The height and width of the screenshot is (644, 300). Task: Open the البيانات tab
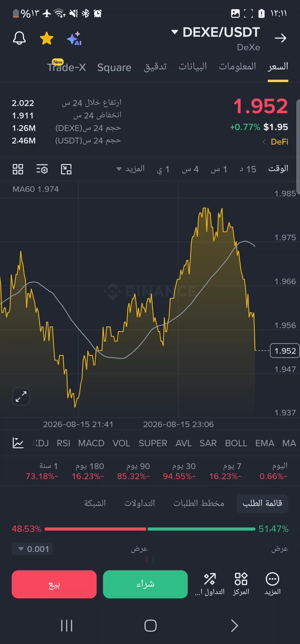tap(193, 66)
